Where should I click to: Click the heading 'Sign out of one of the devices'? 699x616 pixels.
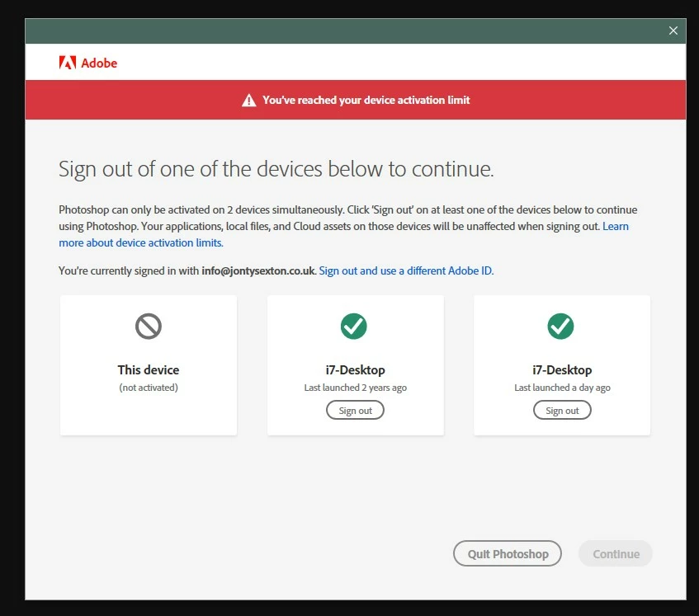(x=276, y=169)
